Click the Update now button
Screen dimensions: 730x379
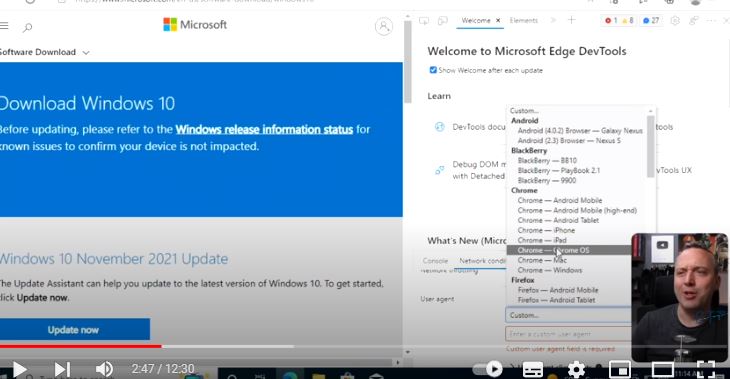(x=74, y=330)
